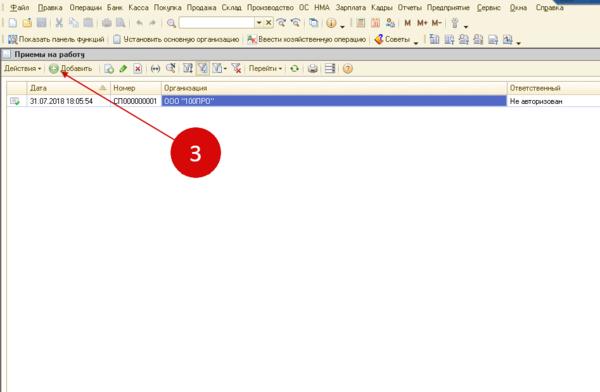Image resolution: width=600 pixels, height=392 pixels.
Task: Click the remove filter icon with red X
Action: coord(236,69)
